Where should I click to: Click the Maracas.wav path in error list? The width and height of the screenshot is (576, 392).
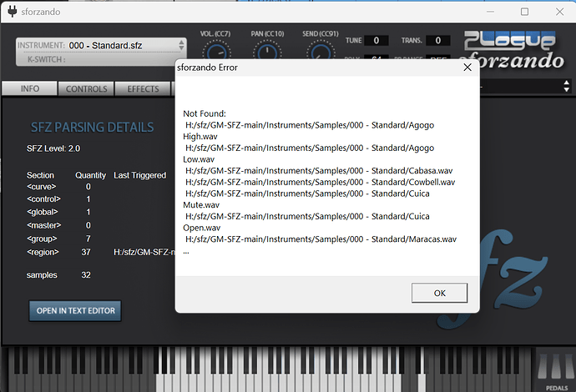click(x=321, y=239)
